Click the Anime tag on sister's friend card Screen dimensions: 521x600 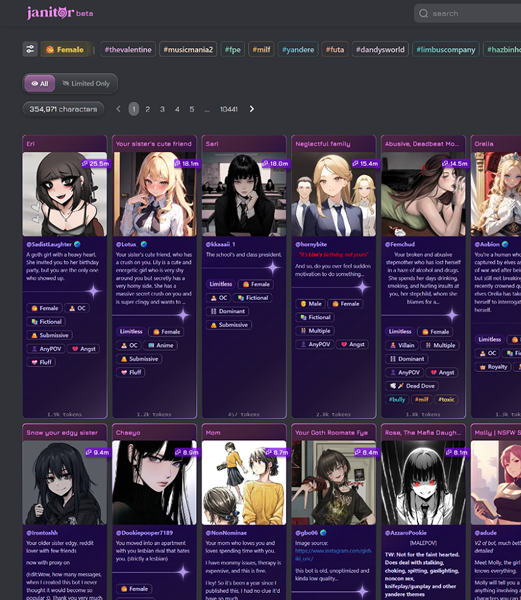pos(161,345)
